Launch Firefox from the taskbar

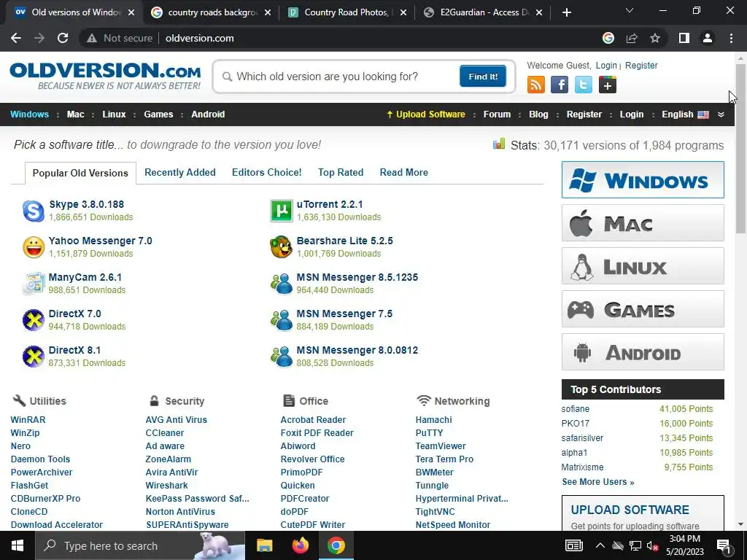point(300,545)
